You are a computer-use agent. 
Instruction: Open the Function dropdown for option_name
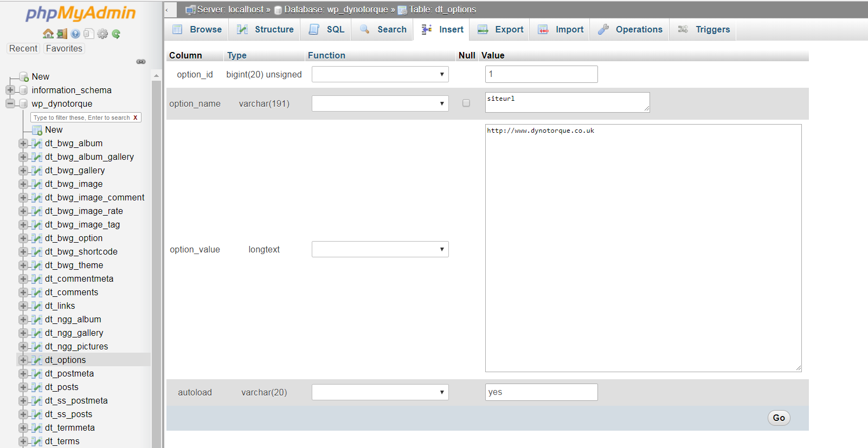[380, 103]
